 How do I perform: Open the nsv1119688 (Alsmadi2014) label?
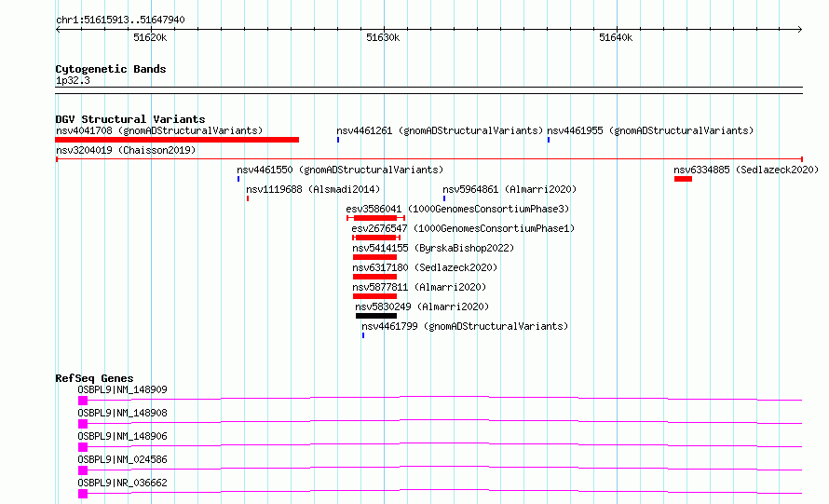313,189
